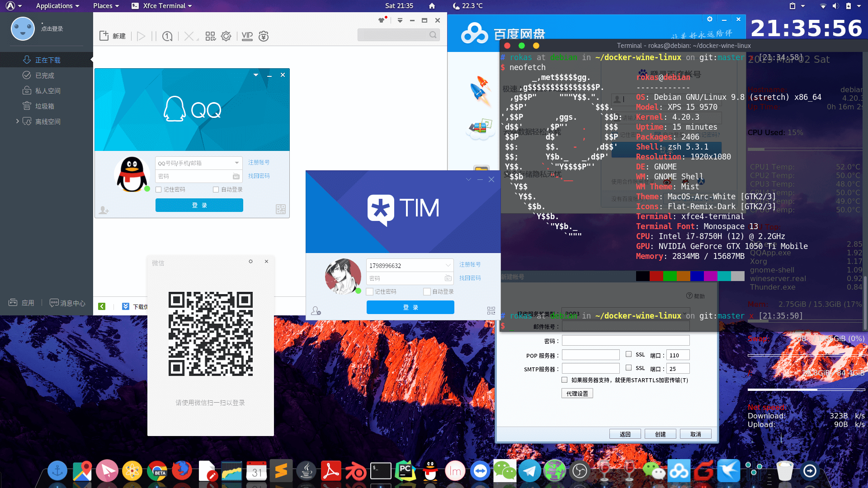Viewport: 868px width, 488px height.
Task: Open WeChat login settings gear icon
Action: pos(250,262)
